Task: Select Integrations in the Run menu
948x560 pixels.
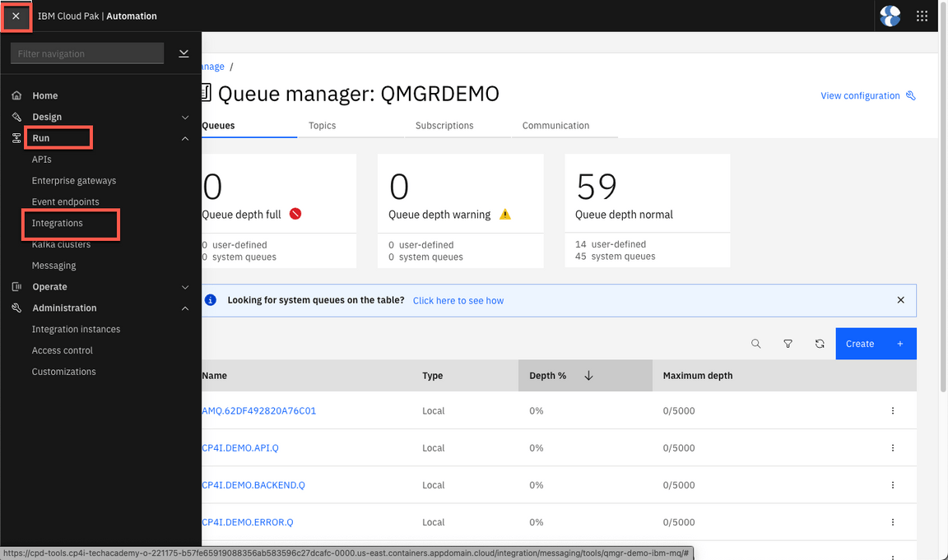Action: pyautogui.click(x=58, y=223)
